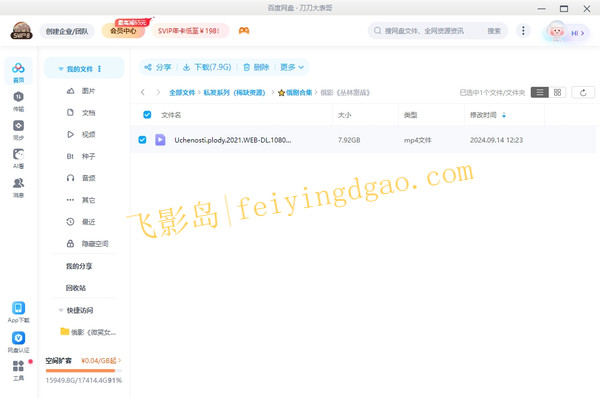The image size is (600, 398).
Task: Open the 消息 messages panel
Action: click(18, 188)
